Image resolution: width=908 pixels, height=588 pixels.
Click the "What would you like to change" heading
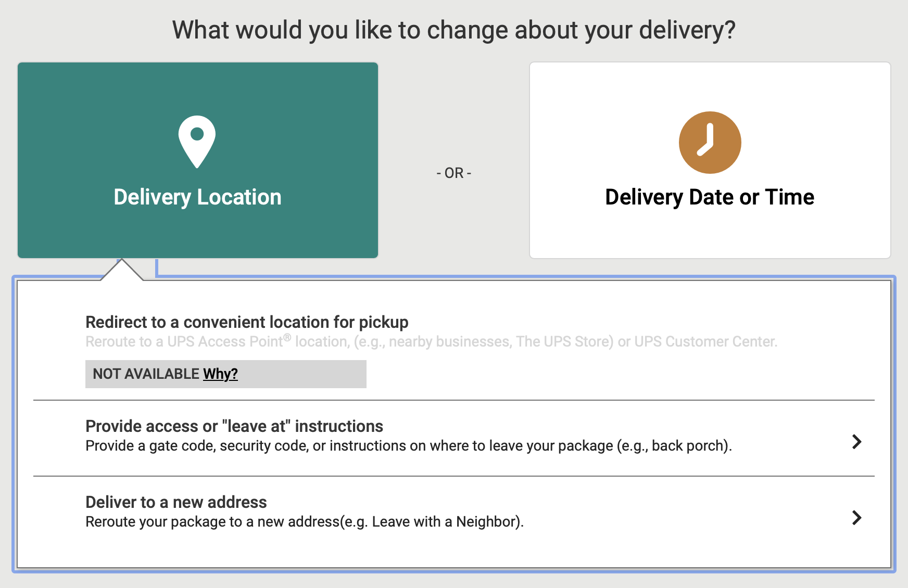[x=453, y=30]
